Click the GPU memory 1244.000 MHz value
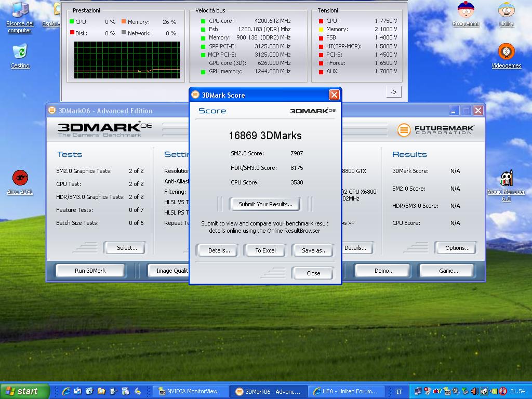The image size is (532, 399). point(272,71)
